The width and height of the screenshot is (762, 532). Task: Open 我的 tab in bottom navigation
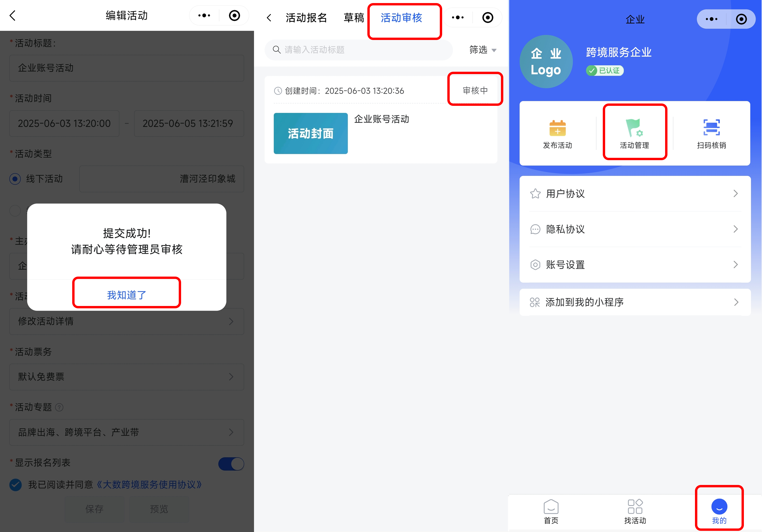tap(719, 512)
